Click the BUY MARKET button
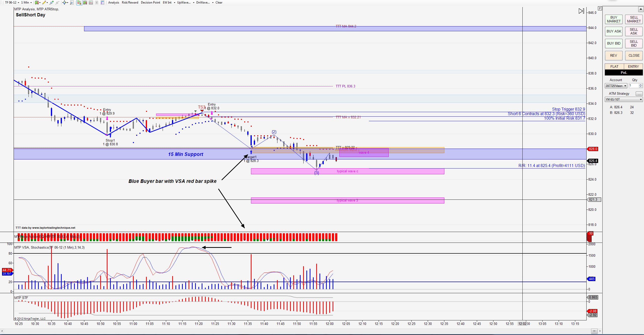Viewport: 644px width, 335px height. tap(614, 19)
